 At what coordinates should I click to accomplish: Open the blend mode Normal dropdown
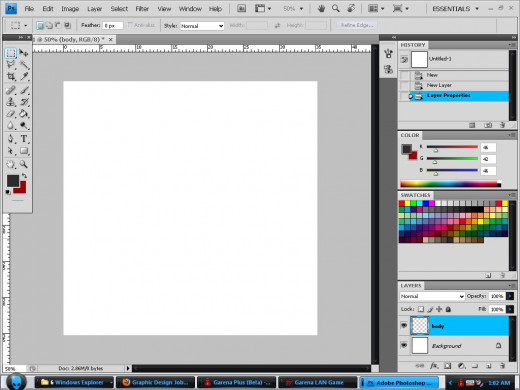[x=432, y=296]
